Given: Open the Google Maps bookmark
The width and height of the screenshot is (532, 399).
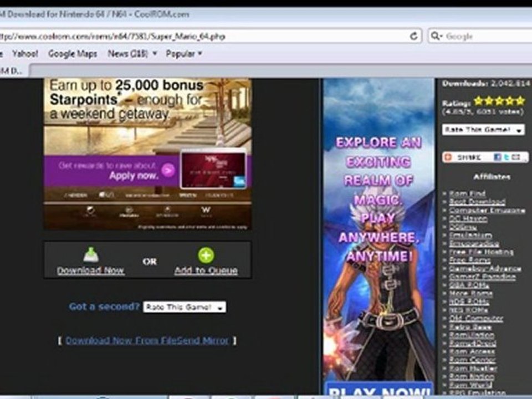Looking at the screenshot, I should (x=73, y=54).
